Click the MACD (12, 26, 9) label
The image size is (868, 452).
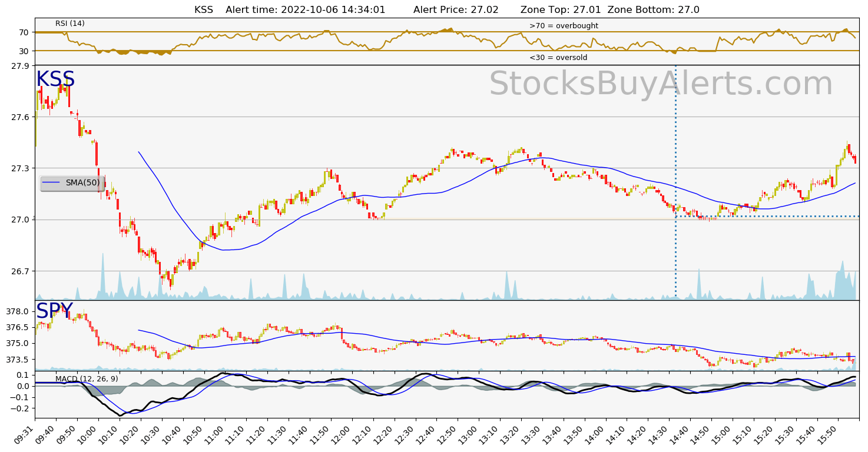click(87, 379)
